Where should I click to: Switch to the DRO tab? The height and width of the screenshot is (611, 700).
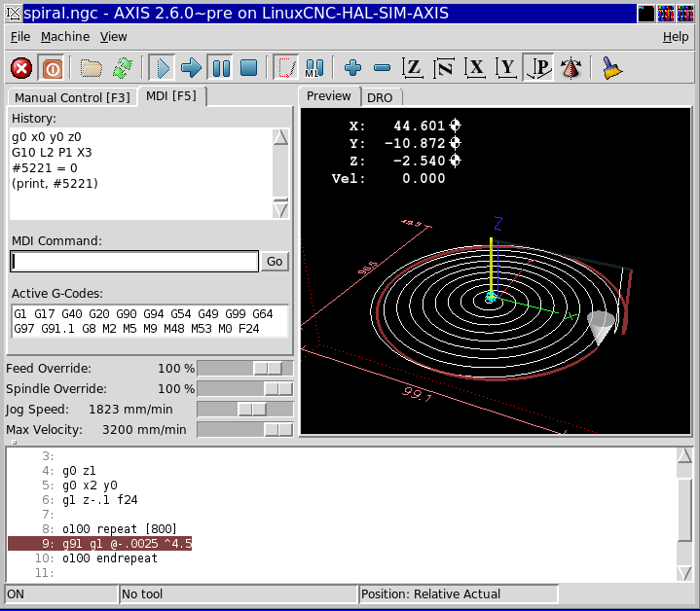(x=380, y=97)
